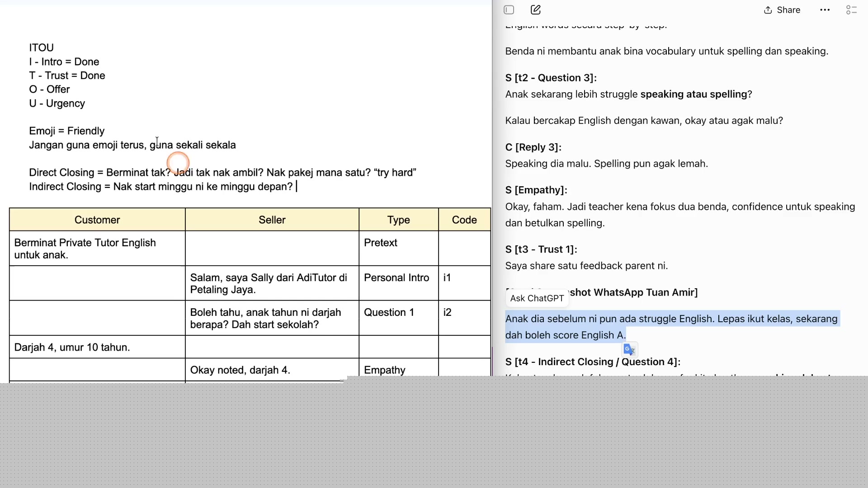Click the 'S [Empathy]:' heading in ChatGPT
868x488 pixels.
click(536, 190)
